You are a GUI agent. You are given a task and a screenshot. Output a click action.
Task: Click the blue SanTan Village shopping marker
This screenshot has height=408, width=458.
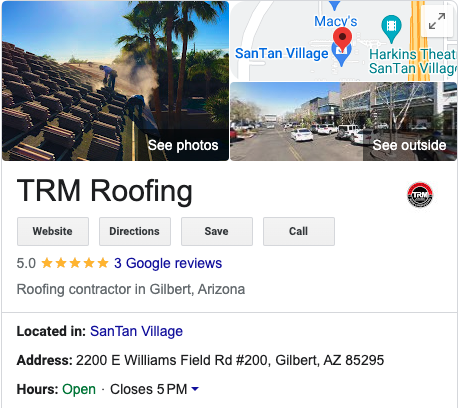[341, 55]
